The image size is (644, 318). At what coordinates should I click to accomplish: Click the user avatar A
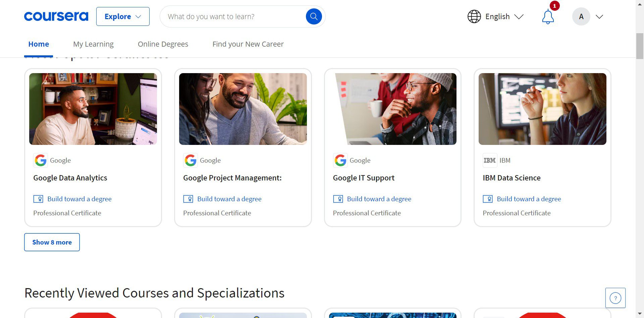(581, 16)
